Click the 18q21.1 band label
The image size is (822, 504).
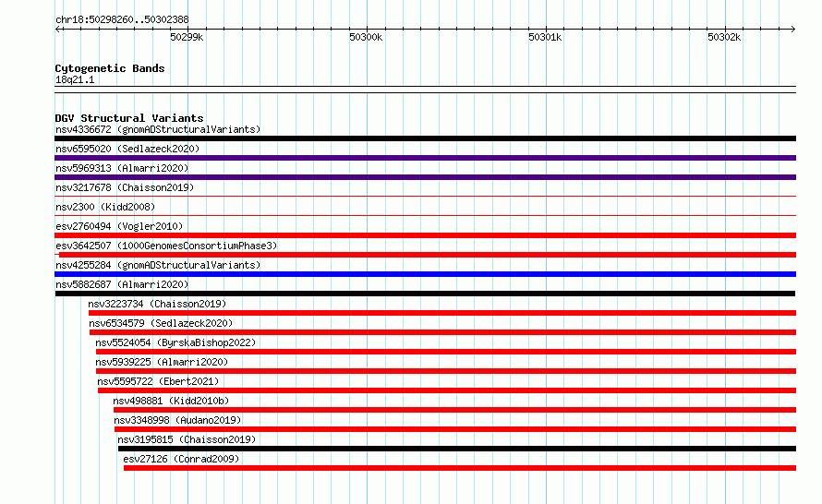click(75, 80)
